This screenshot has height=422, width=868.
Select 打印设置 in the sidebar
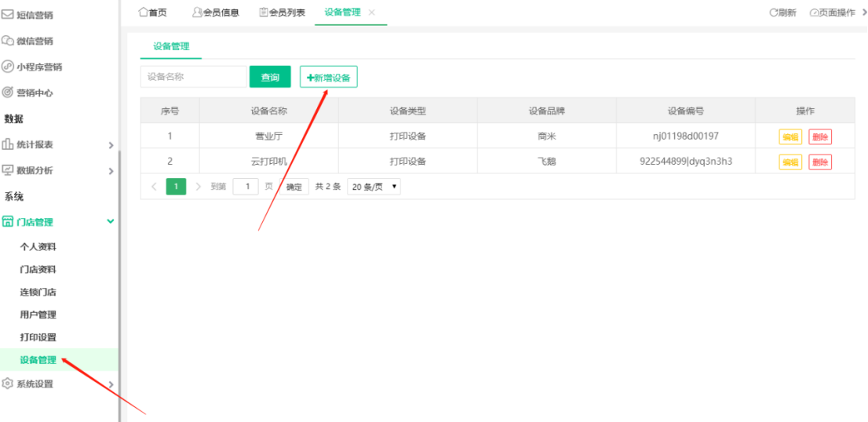pos(38,337)
